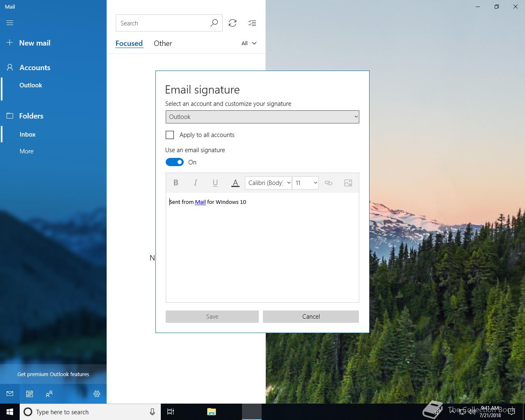Activate Cortana microphone icon
Screen dimensions: 525x420
coord(152,412)
